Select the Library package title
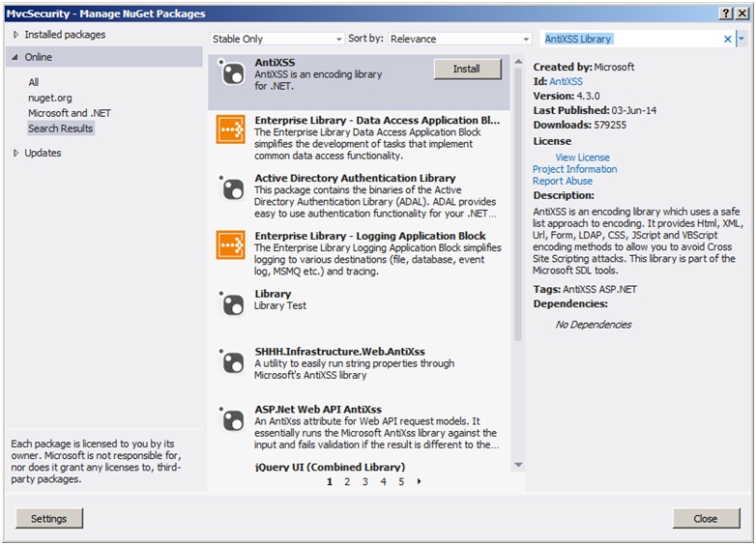This screenshot has height=545, width=756. point(273,294)
